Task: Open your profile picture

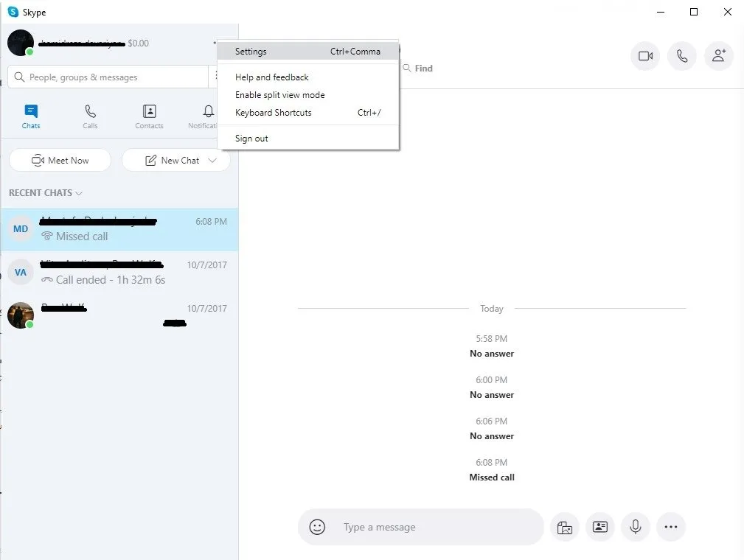Action: [x=21, y=43]
